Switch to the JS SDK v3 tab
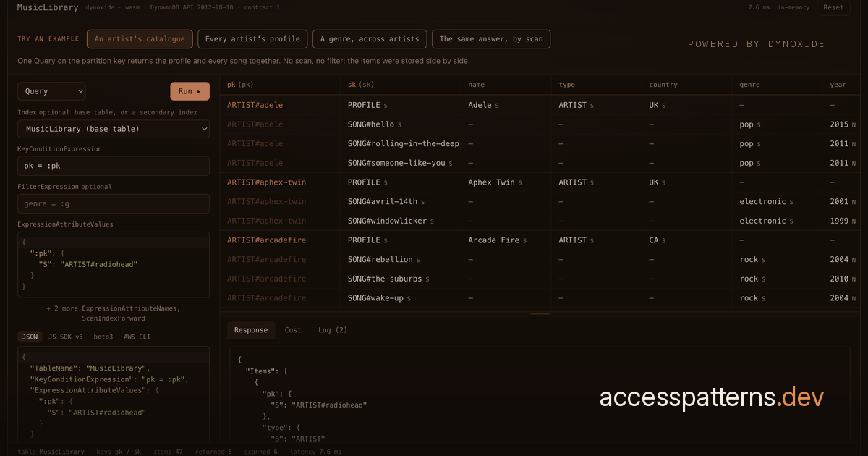868x456 pixels. (66, 337)
